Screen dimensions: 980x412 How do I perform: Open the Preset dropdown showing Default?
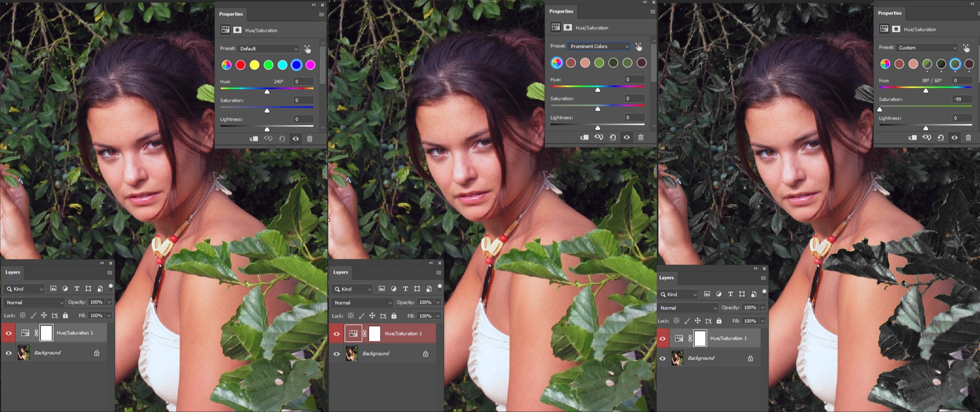269,49
